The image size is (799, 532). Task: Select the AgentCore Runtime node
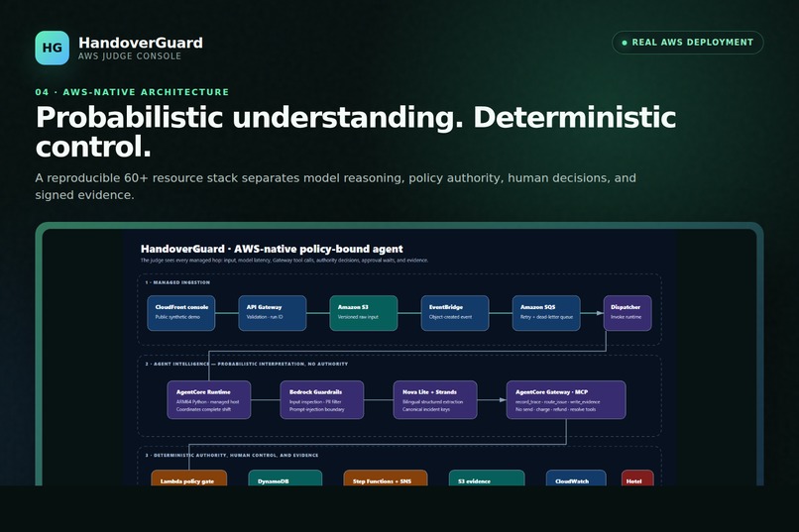209,400
